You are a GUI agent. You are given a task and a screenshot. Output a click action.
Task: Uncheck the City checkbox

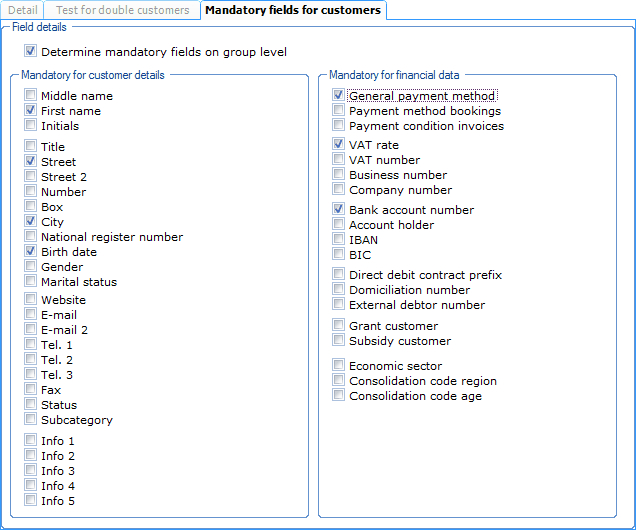click(31, 222)
